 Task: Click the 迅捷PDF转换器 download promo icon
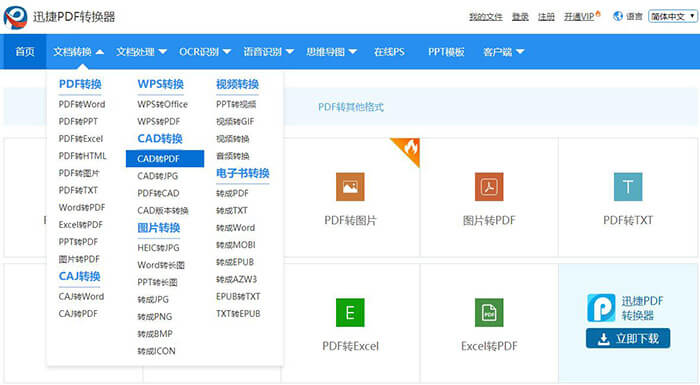[x=601, y=308]
